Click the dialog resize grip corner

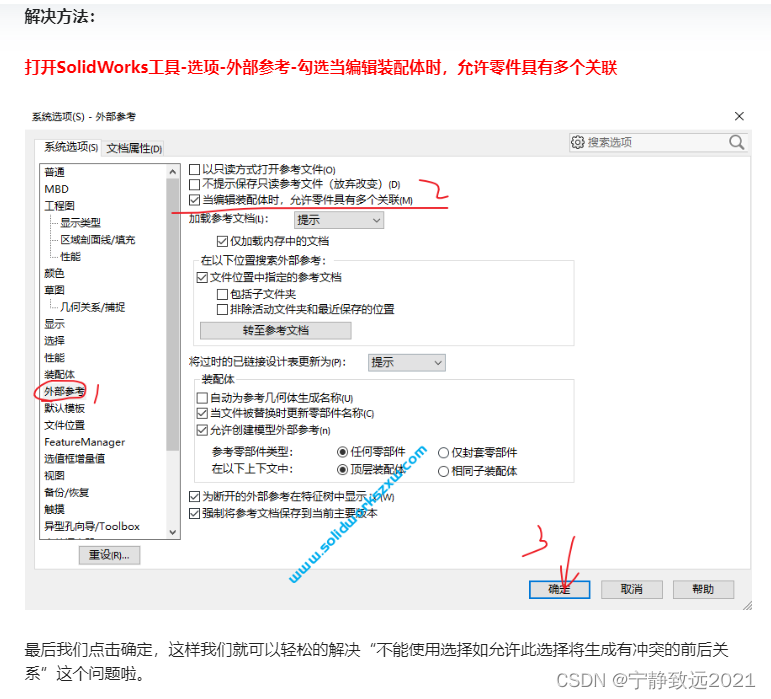pos(747,606)
